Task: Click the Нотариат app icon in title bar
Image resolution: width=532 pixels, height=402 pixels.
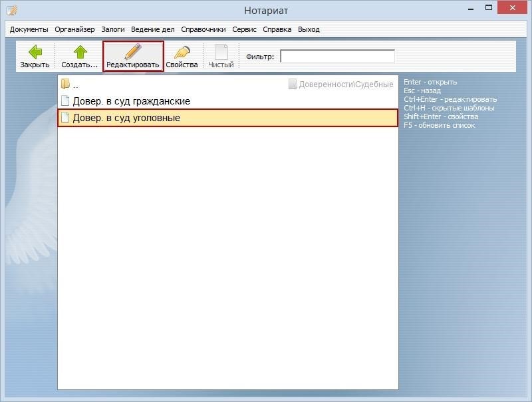Action: [x=12, y=10]
